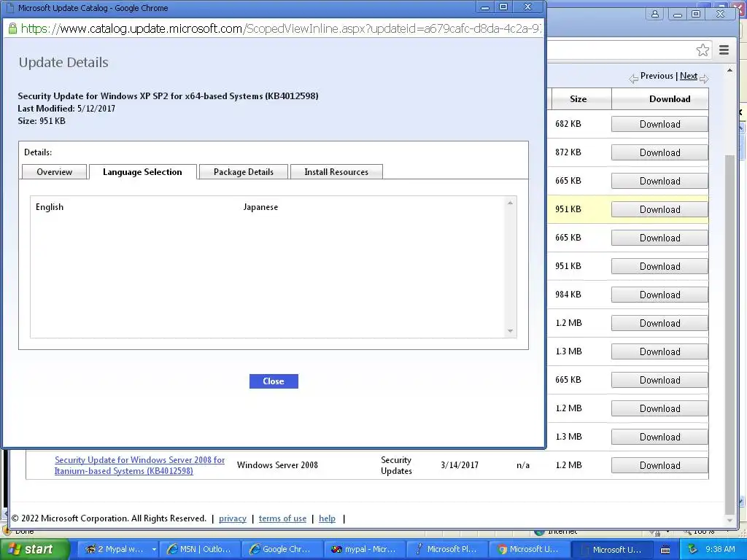Screen dimensions: 747x560
Task: Click the Next page arrow icon
Action: click(x=704, y=79)
